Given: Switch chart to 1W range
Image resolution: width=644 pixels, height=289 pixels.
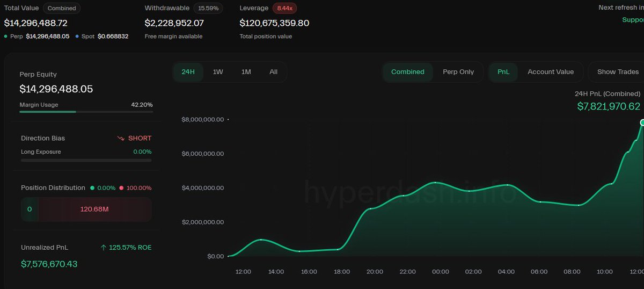Looking at the screenshot, I should click(x=218, y=72).
